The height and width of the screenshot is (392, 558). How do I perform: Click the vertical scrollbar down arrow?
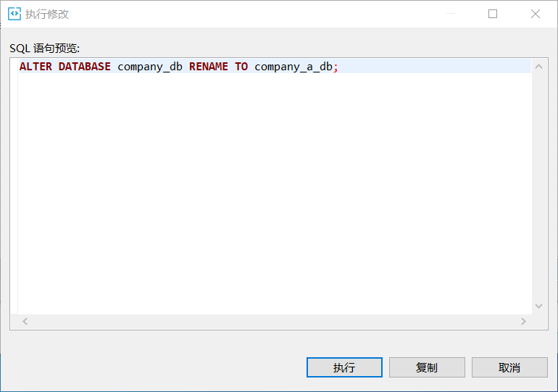pos(538,306)
